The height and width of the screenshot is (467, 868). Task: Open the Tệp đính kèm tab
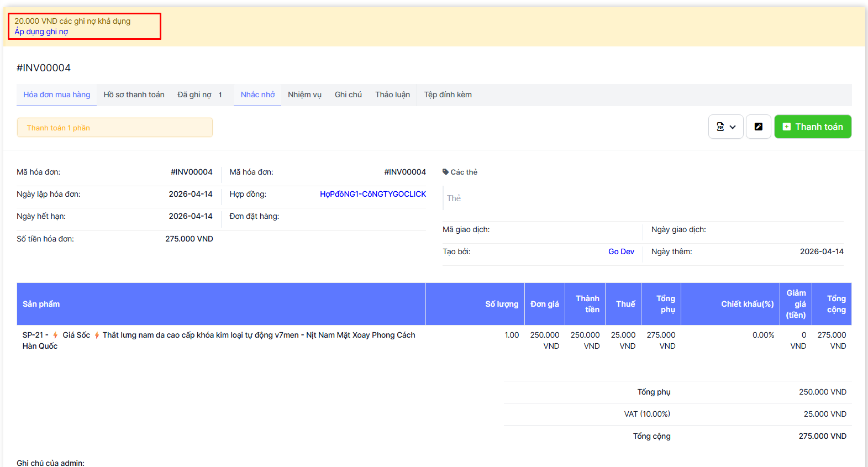[x=448, y=95]
